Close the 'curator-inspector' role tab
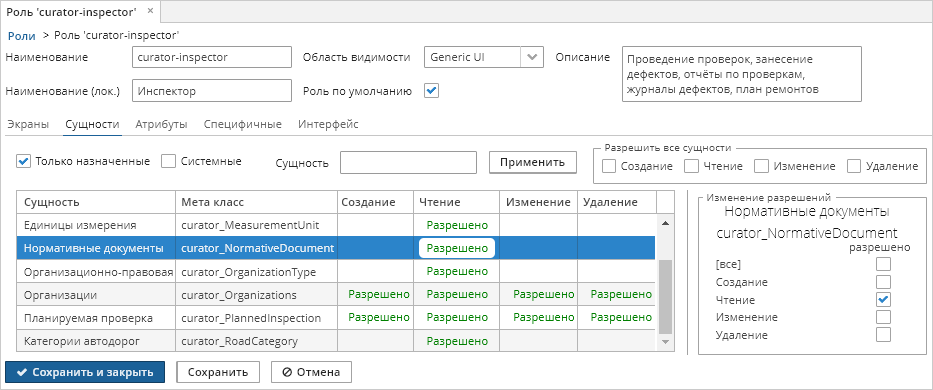 (x=150, y=11)
